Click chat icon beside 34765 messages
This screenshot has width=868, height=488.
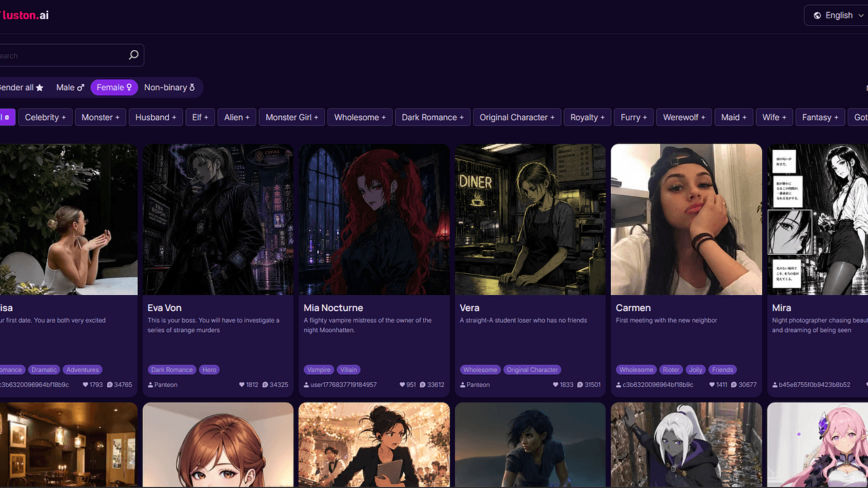click(x=109, y=384)
